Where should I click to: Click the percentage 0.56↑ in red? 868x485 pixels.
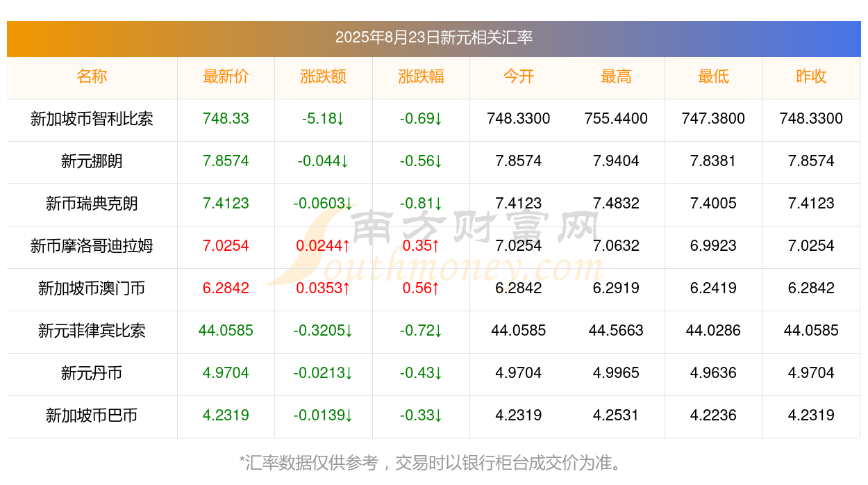click(x=421, y=288)
